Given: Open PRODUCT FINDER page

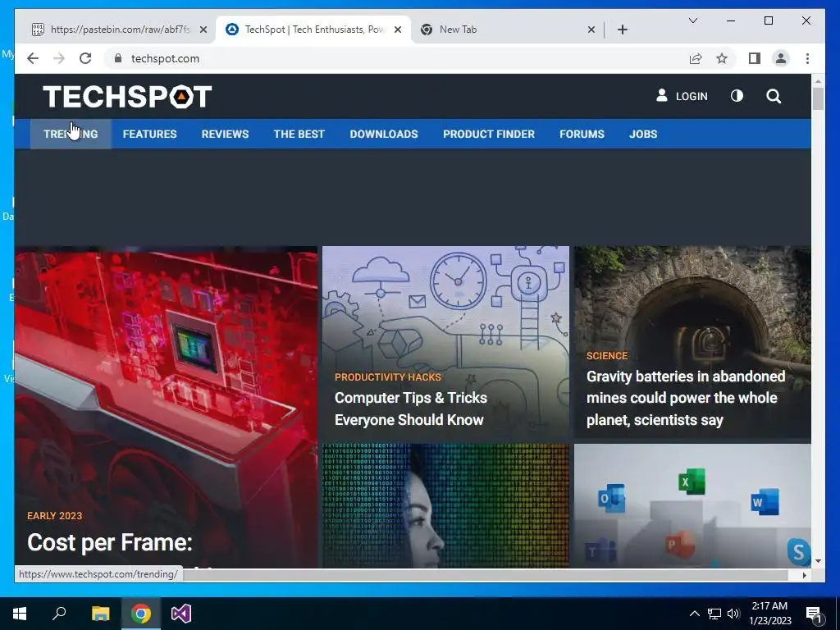Looking at the screenshot, I should click(489, 134).
